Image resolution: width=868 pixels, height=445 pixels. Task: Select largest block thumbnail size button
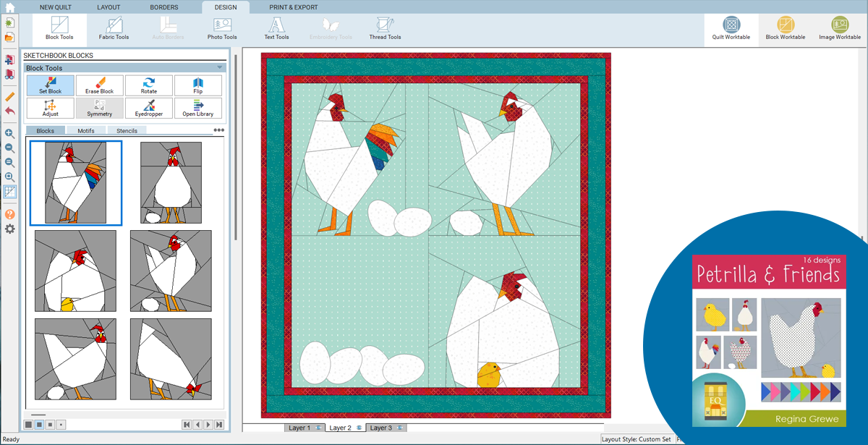pos(28,425)
